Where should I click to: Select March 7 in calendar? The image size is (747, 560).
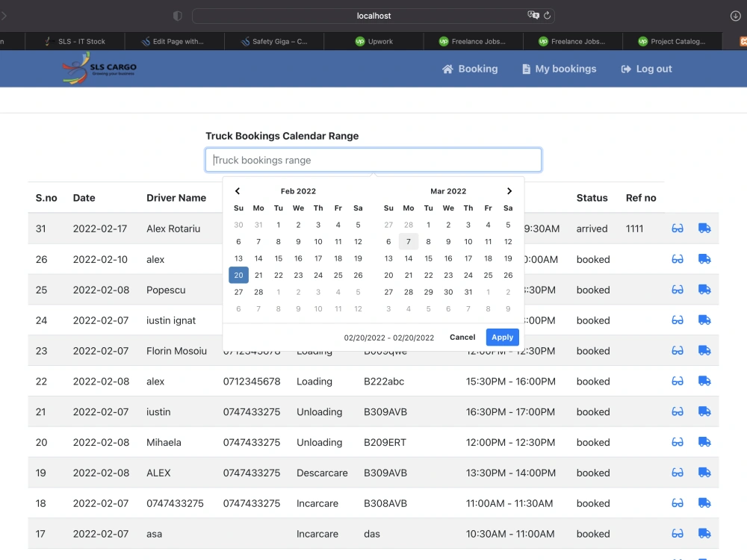(x=409, y=241)
